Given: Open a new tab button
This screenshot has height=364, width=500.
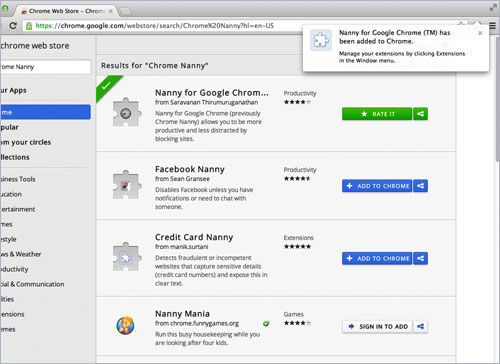Looking at the screenshot, I should point(126,11).
